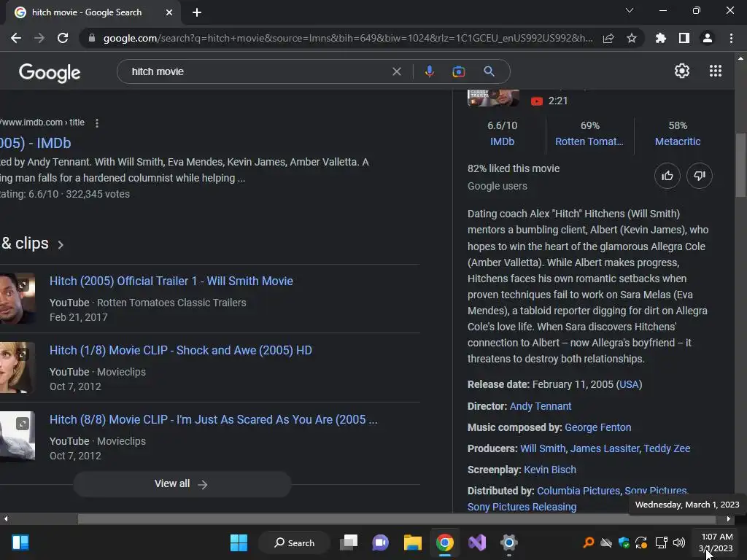
Task: Open the tab search dropdown chevron
Action: (630, 10)
